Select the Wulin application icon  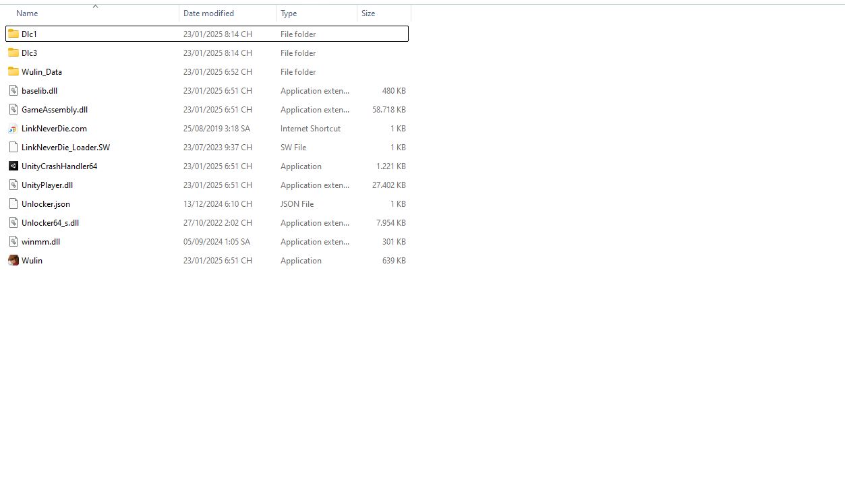pyautogui.click(x=13, y=261)
